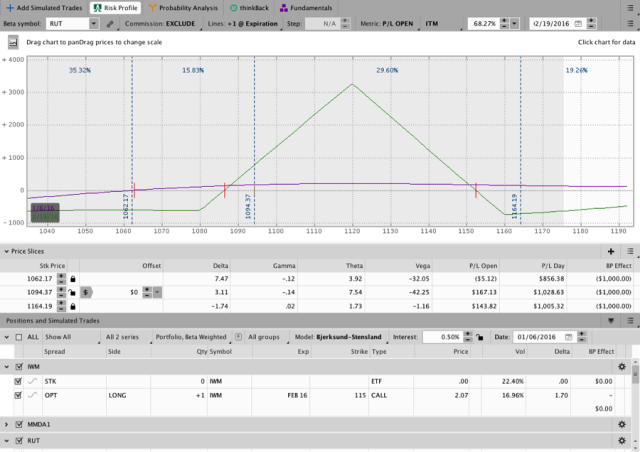Click chart icon in STK row

click(32, 381)
